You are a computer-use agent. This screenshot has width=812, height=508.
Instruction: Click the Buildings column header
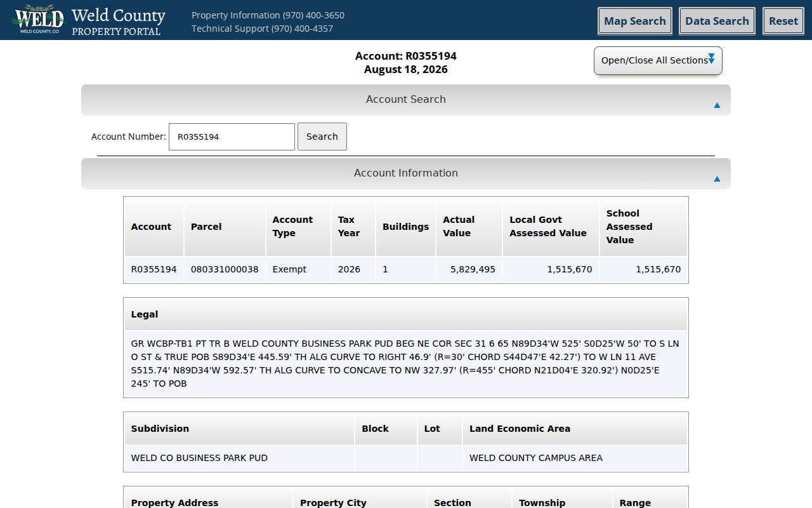click(405, 227)
